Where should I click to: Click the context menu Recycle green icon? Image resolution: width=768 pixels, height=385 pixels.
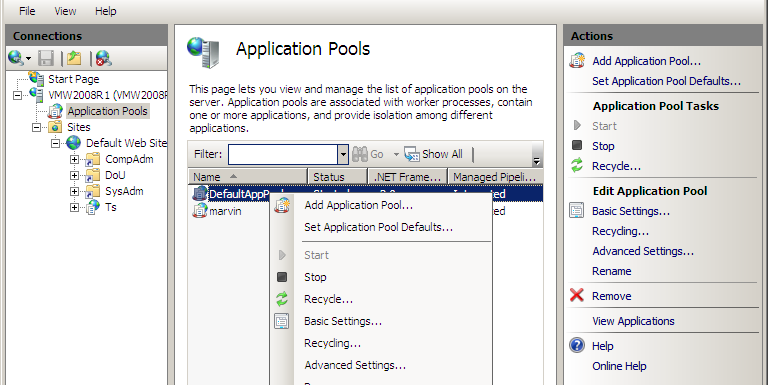coord(282,299)
